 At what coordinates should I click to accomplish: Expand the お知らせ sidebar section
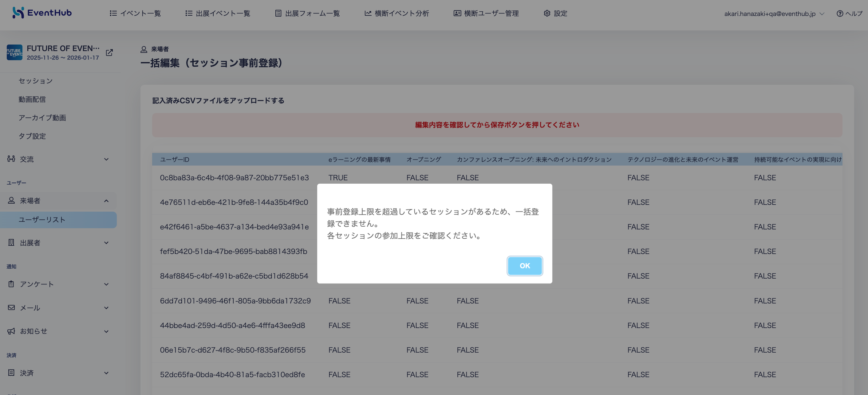pyautogui.click(x=106, y=331)
